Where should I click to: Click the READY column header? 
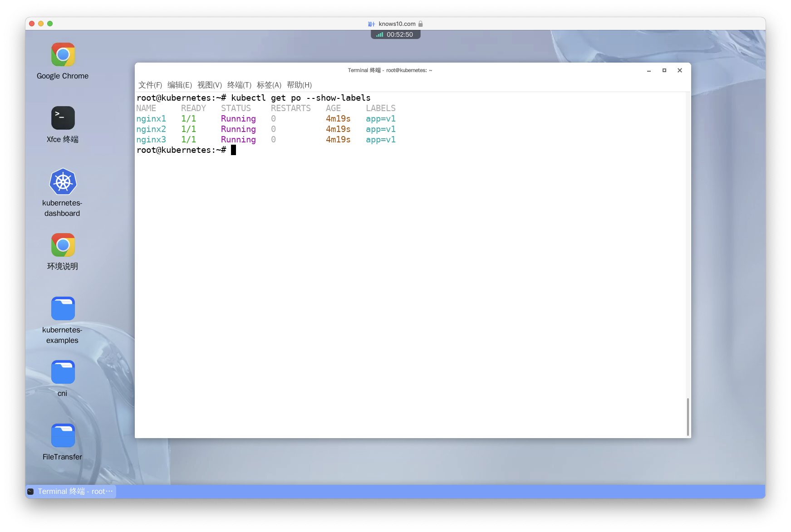193,108
